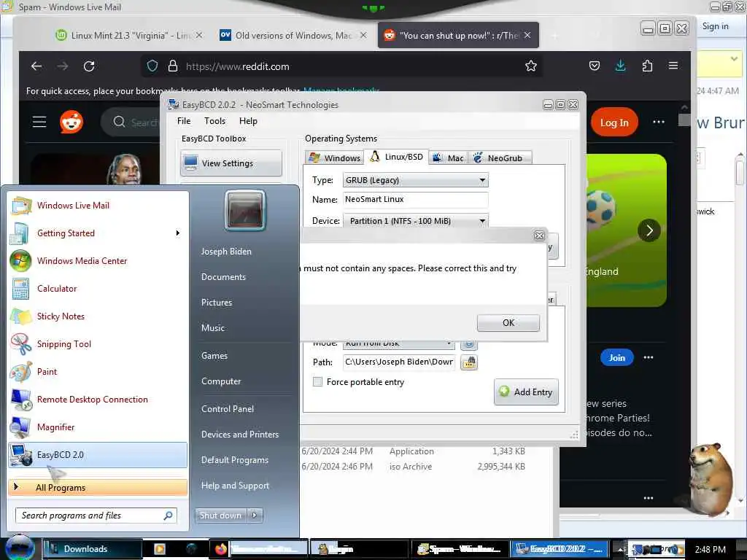This screenshot has height=560, width=747.
Task: Click next arrow on Reddit carousel
Action: tap(649, 230)
